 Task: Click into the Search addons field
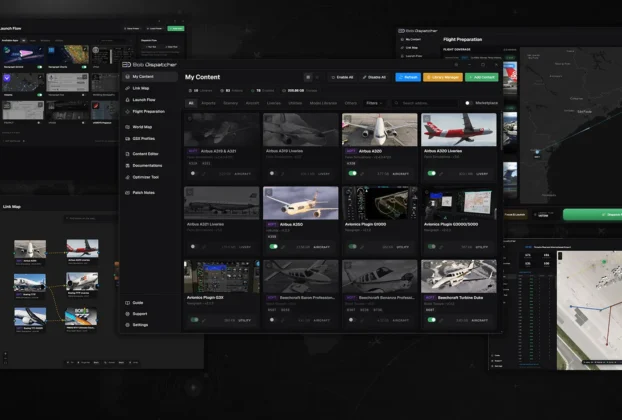pos(424,103)
